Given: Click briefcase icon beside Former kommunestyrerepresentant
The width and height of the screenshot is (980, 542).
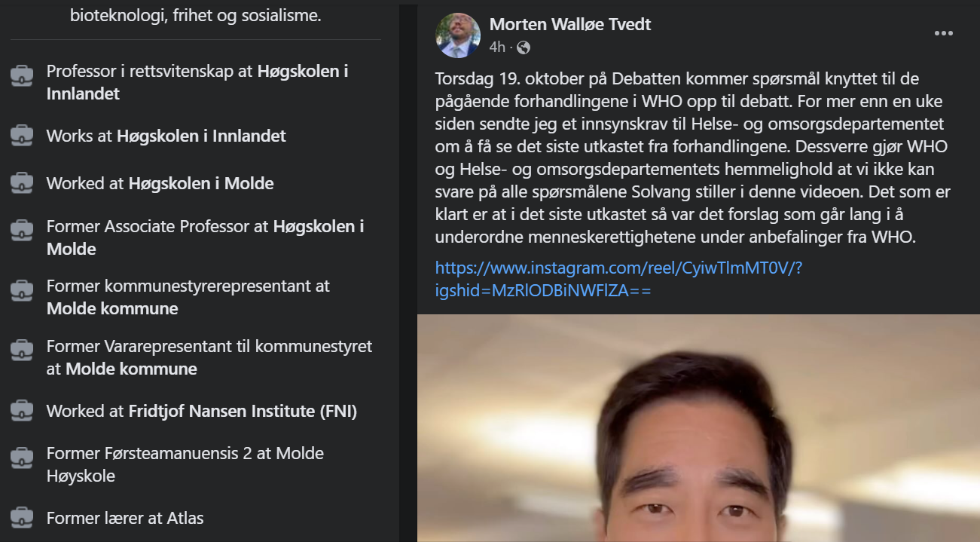Looking at the screenshot, I should click(x=22, y=290).
